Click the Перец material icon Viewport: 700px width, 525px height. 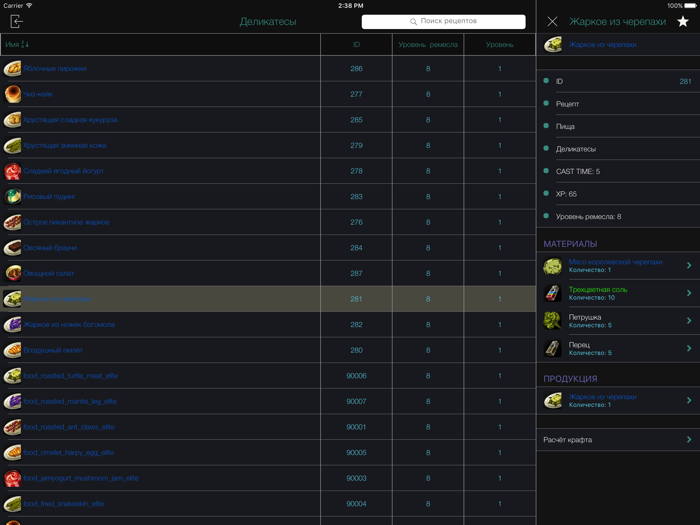point(553,349)
